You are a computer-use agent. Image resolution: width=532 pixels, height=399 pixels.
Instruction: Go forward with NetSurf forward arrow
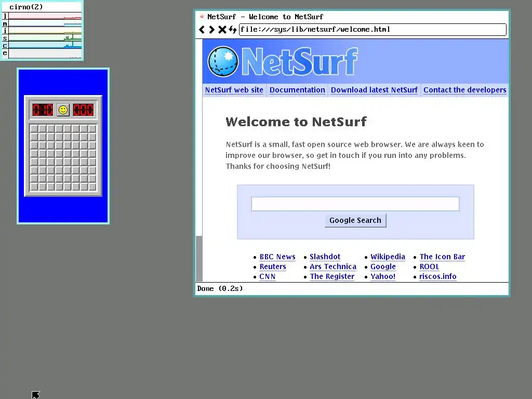point(212,30)
